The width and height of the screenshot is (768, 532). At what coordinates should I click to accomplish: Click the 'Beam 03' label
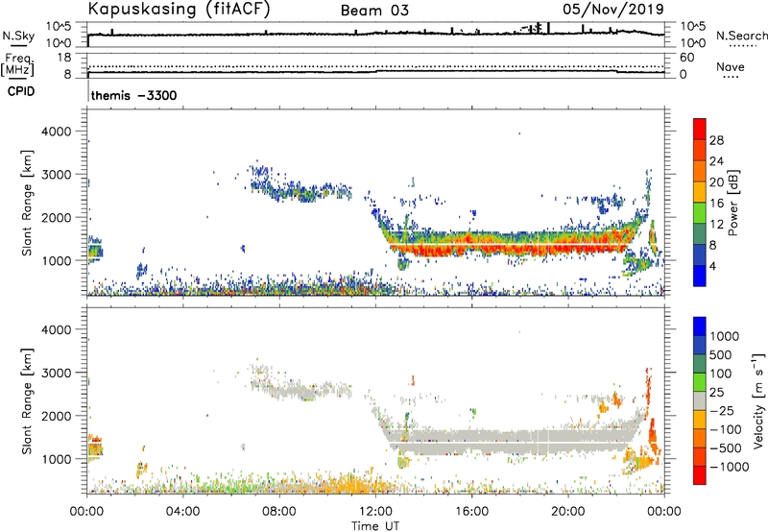click(374, 11)
